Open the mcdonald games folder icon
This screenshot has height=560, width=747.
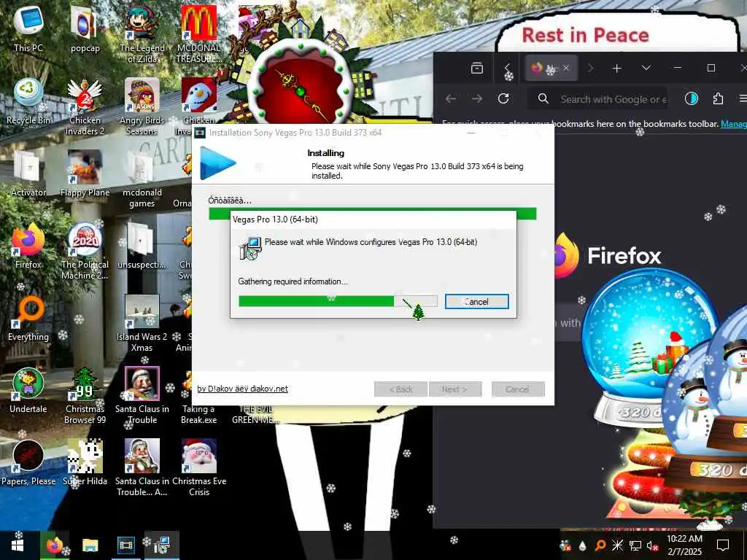click(142, 179)
